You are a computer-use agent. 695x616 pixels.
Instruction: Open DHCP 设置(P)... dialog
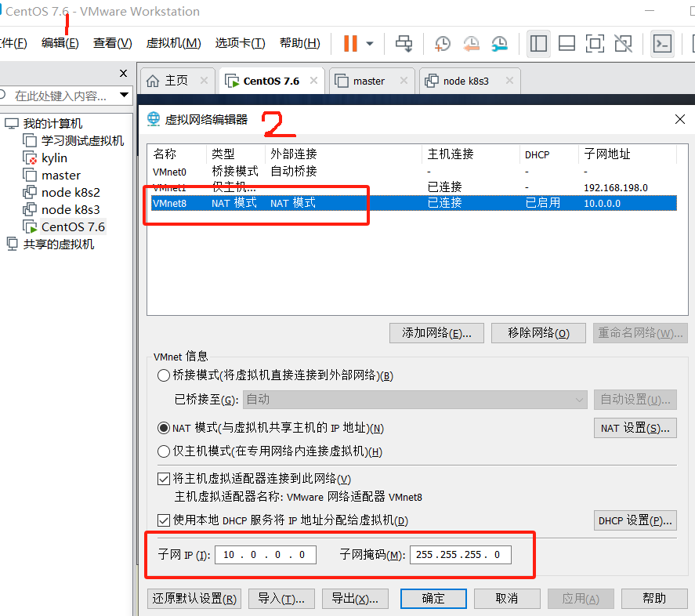click(x=635, y=520)
